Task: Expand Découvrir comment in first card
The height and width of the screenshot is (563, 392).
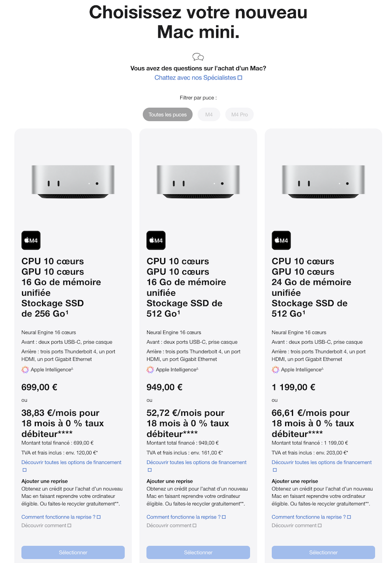Action: (46, 525)
